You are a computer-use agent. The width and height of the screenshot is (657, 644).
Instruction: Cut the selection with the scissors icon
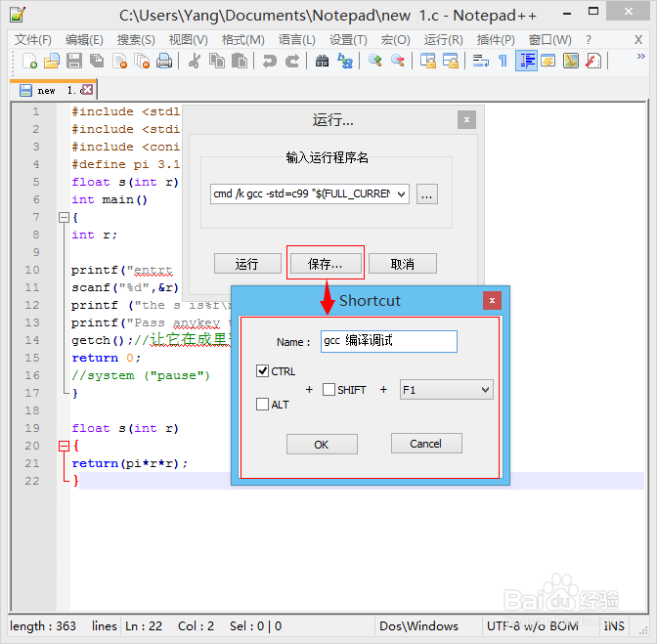pyautogui.click(x=194, y=62)
